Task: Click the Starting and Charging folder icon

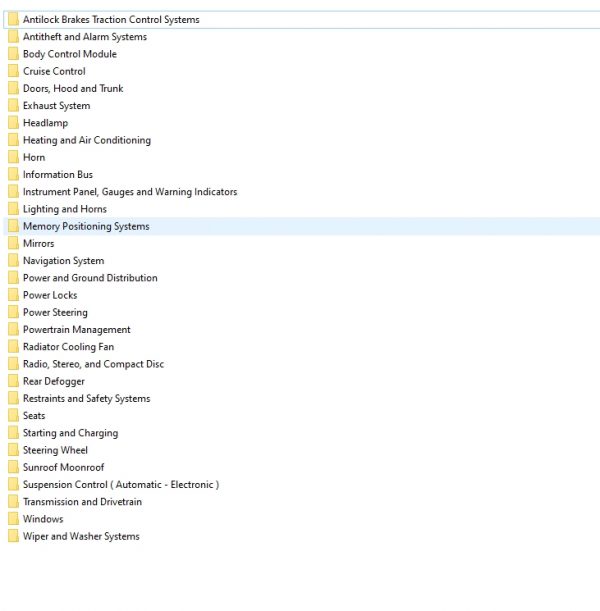Action: tap(13, 433)
